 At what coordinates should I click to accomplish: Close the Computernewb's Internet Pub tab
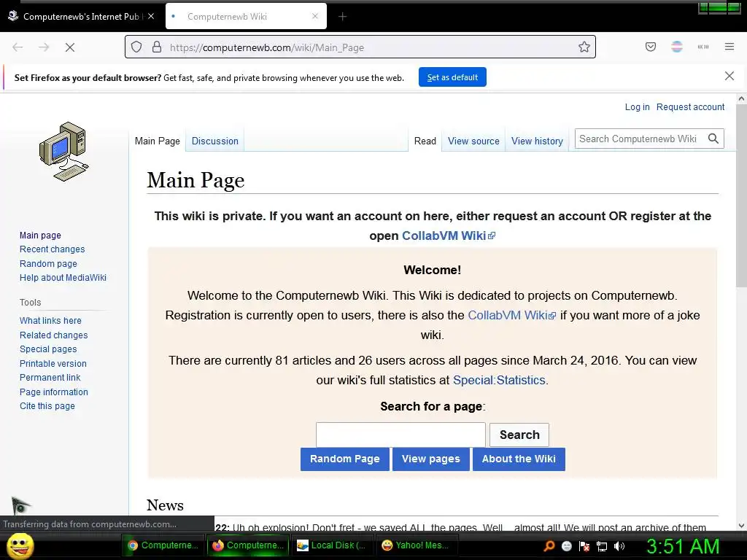(x=150, y=16)
